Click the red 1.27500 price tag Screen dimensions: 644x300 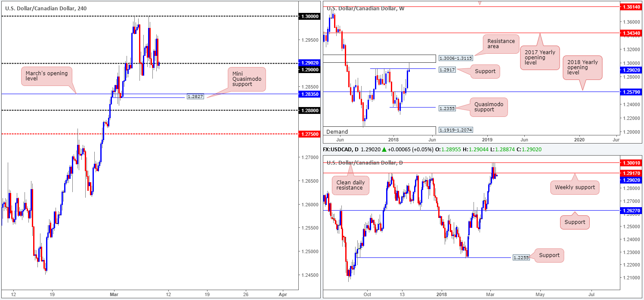click(310, 134)
